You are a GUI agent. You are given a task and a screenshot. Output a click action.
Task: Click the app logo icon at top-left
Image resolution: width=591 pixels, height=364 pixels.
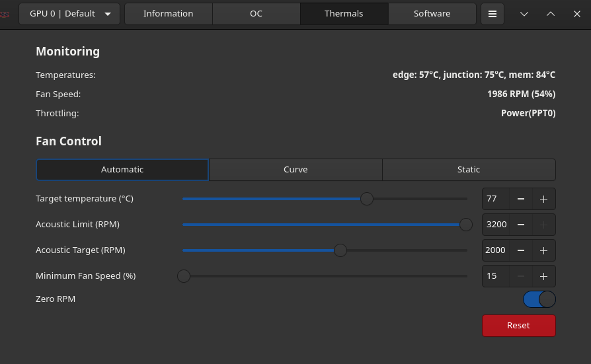[x=5, y=14]
